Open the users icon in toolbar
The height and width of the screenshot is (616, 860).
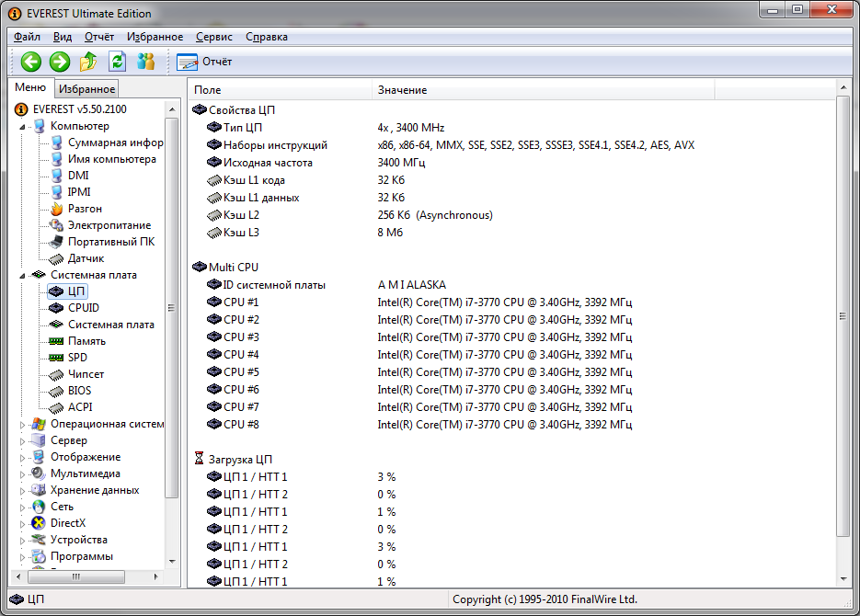click(x=146, y=62)
